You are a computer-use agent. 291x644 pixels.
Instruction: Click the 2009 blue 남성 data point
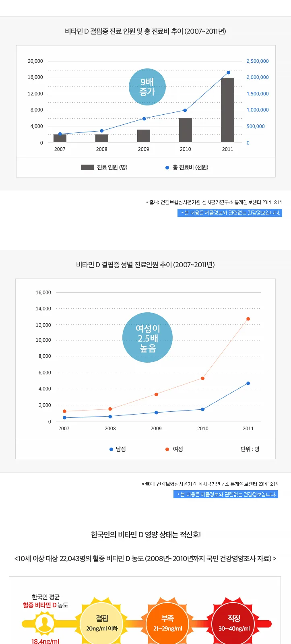point(156,413)
